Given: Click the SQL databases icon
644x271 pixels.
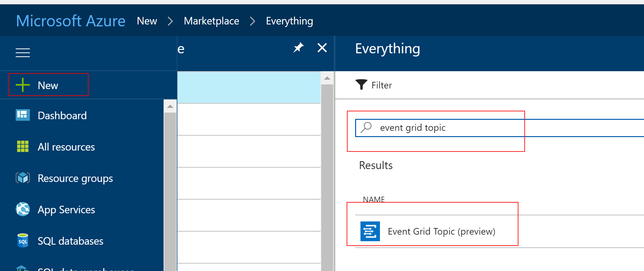Looking at the screenshot, I should tap(23, 241).
